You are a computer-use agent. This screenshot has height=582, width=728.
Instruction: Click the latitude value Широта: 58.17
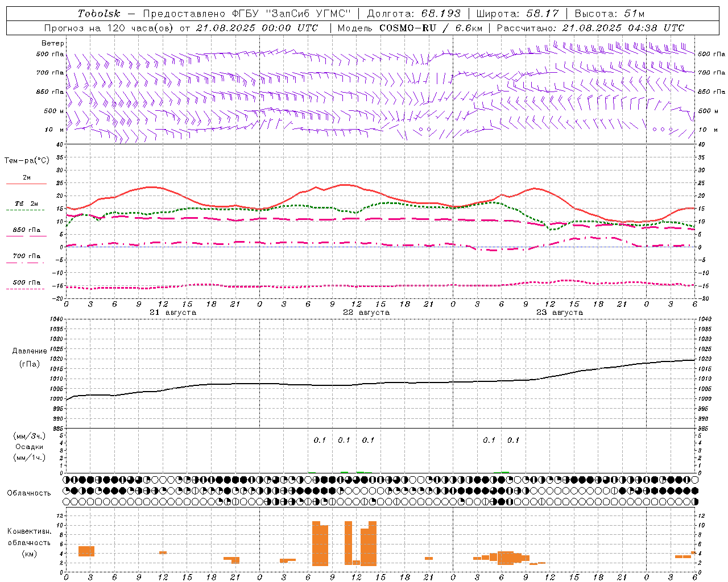518,14
